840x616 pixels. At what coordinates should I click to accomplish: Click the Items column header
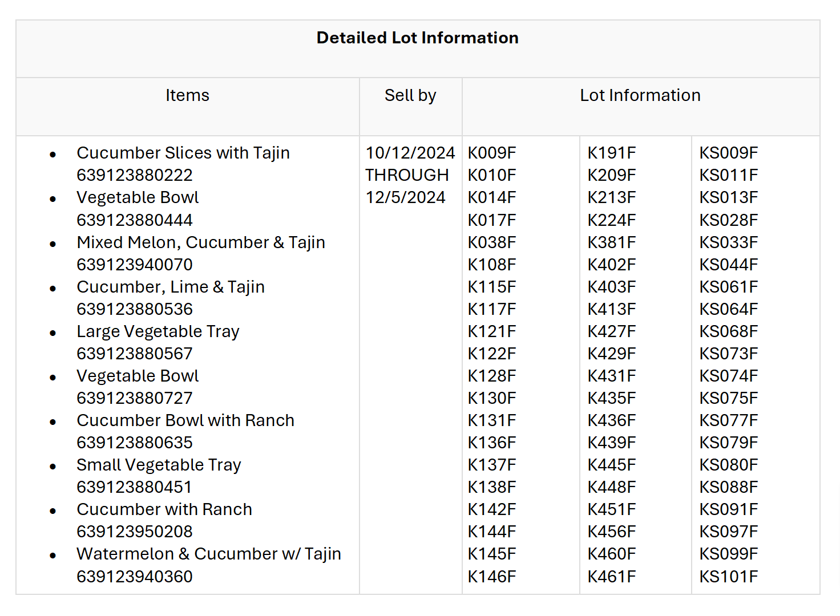point(187,95)
